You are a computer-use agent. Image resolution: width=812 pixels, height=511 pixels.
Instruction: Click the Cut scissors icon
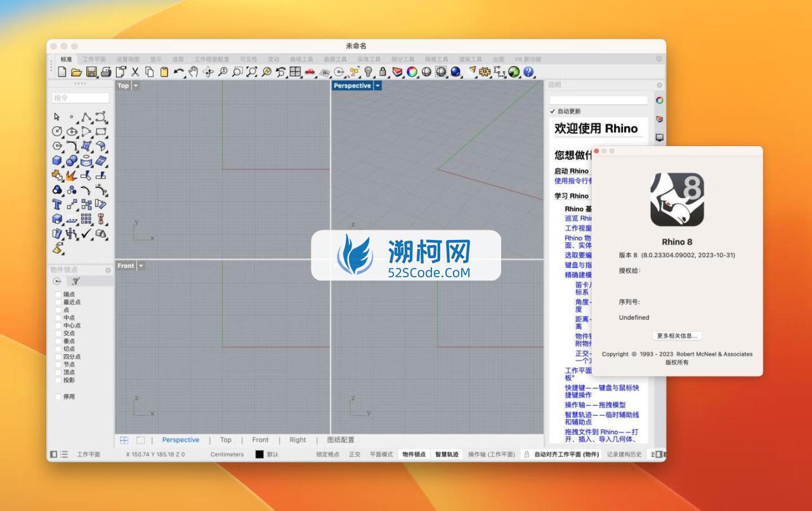[134, 72]
